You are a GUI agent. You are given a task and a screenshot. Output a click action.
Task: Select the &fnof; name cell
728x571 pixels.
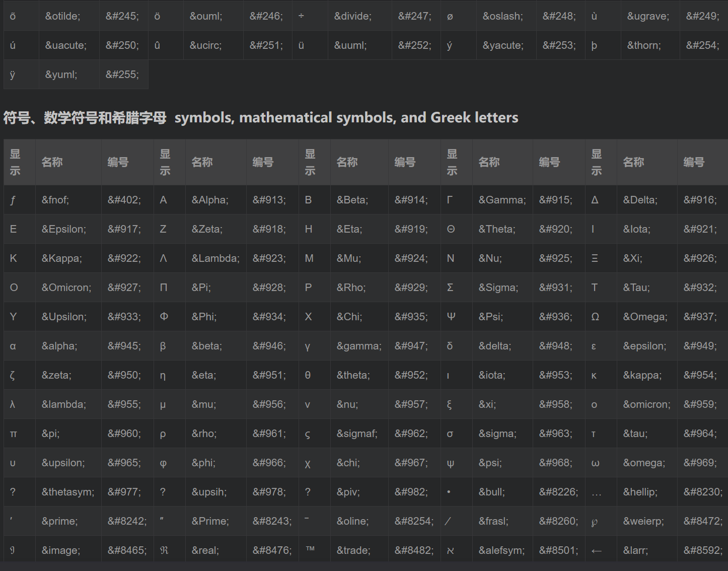pos(68,200)
